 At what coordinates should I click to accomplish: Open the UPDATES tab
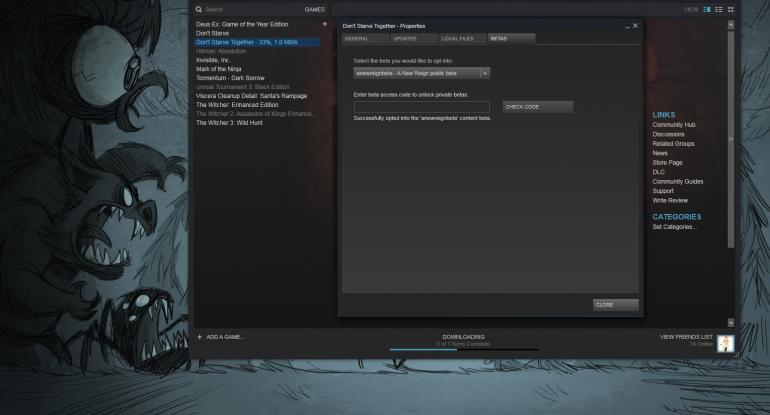[413, 38]
